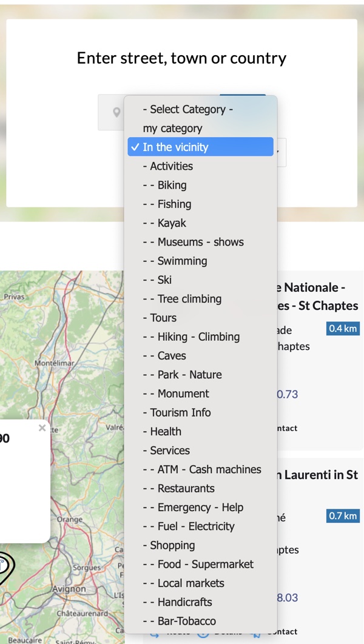Click the map marker near Avignon

(5, 566)
